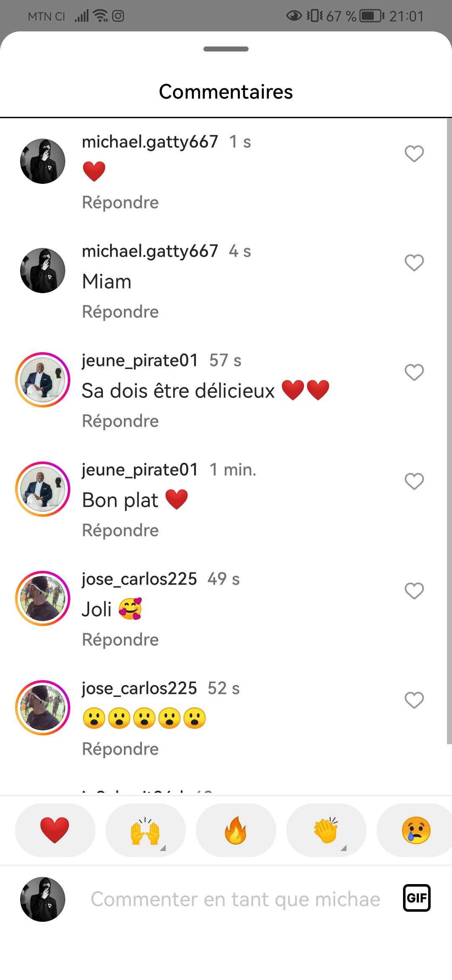This screenshot has width=452, height=980.
Task: Tap the clapping hands quick-reaction emoji
Action: 326,830
